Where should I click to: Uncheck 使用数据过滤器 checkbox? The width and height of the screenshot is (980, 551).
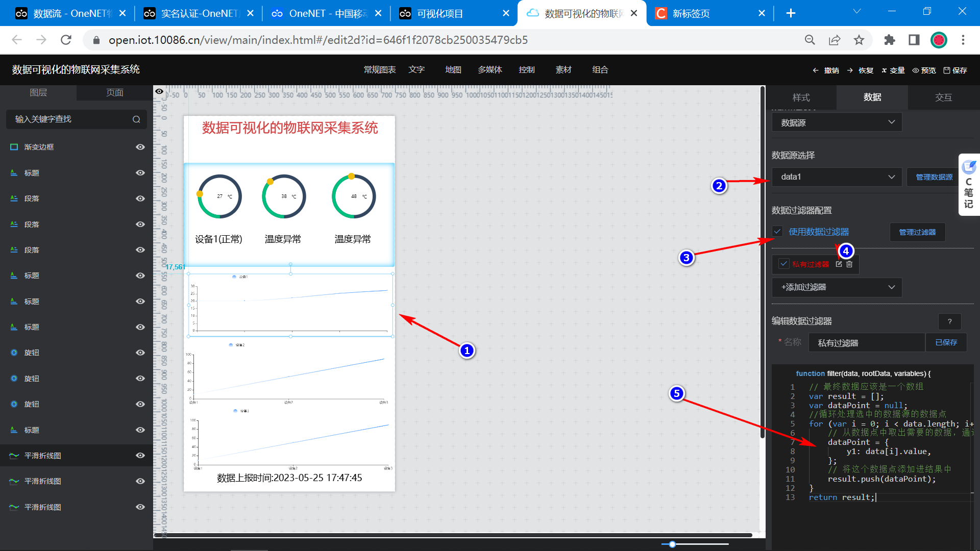(x=777, y=232)
